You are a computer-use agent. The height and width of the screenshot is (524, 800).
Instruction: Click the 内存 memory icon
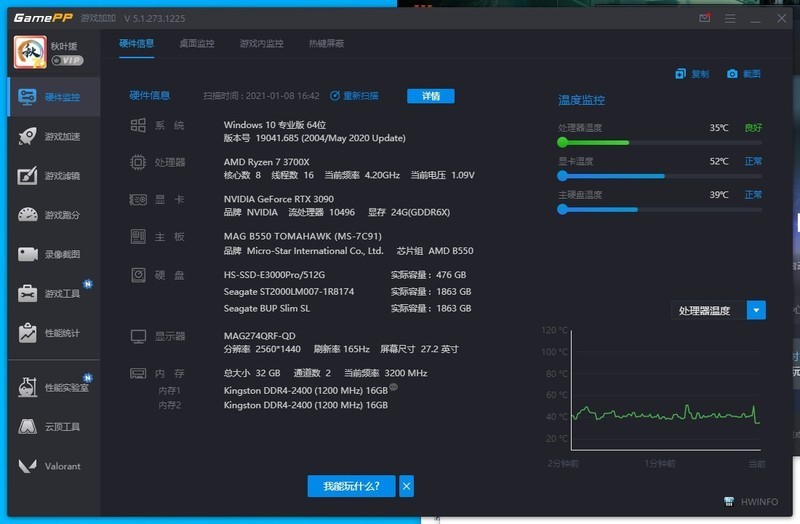click(138, 373)
